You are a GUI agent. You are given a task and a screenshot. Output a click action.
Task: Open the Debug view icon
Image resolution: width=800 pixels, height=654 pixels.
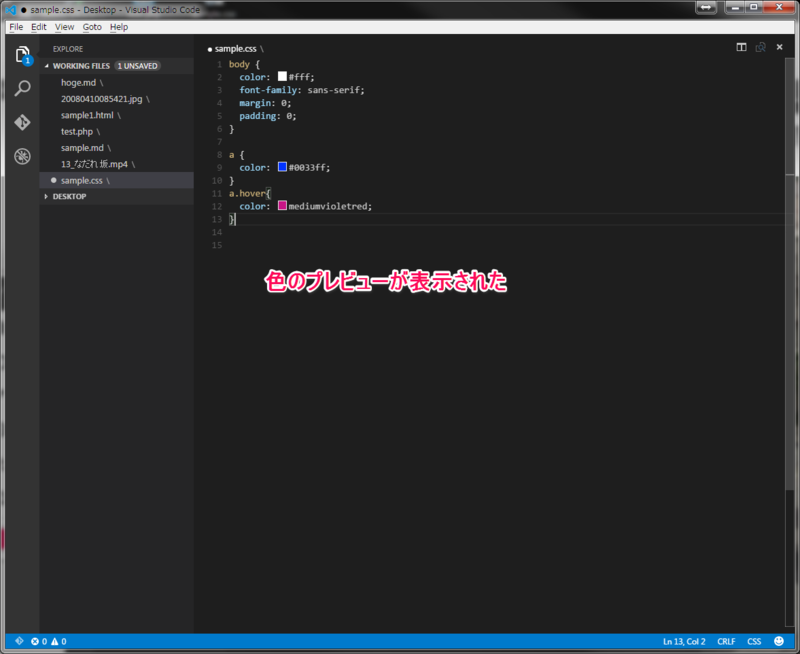tap(22, 156)
